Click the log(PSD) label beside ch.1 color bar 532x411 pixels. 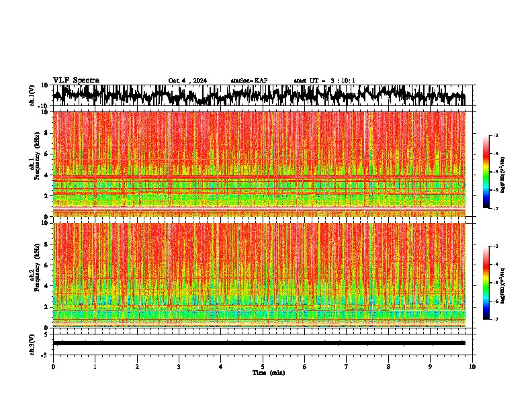(x=503, y=175)
